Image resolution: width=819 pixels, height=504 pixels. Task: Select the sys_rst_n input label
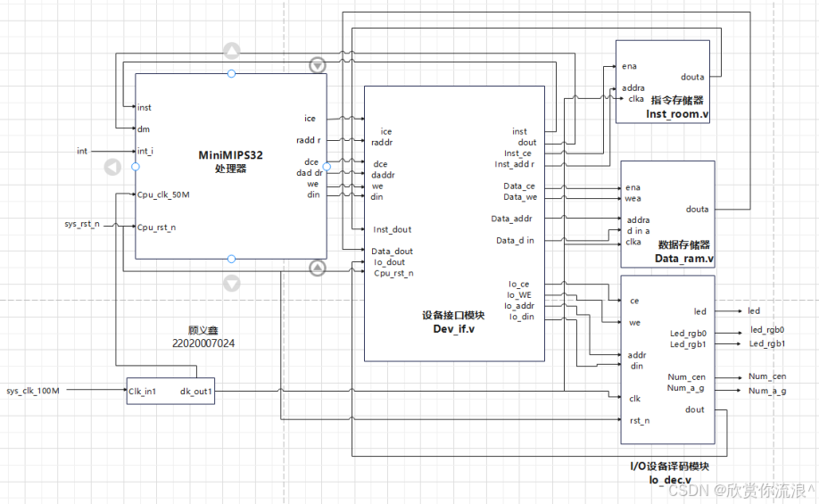pos(82,224)
